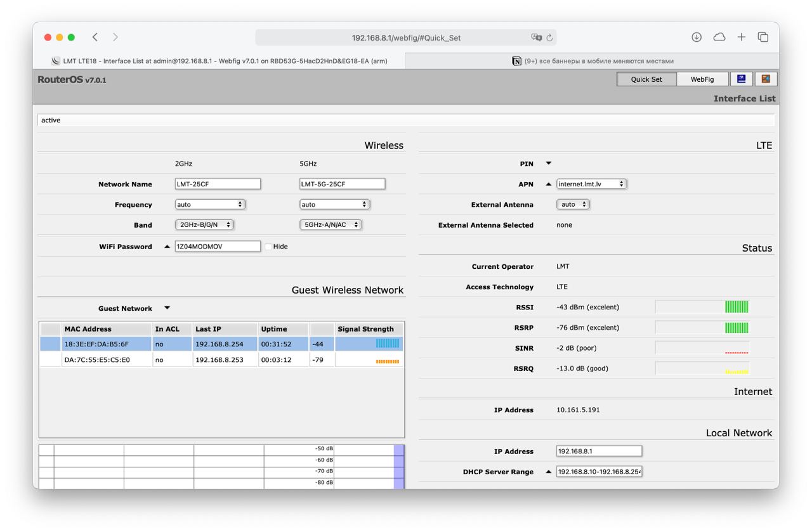Go back with Safari's back arrow

click(x=95, y=37)
